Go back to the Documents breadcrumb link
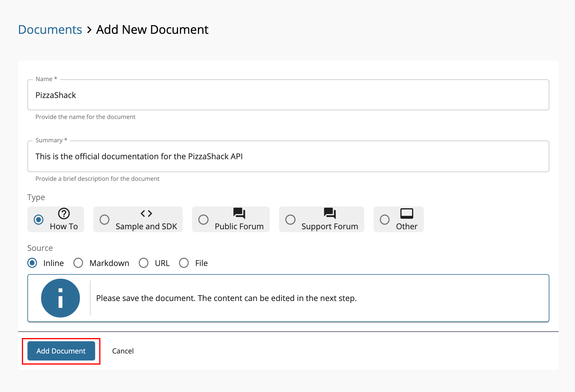Screen dimensions: 575x392 pyautogui.click(x=50, y=30)
